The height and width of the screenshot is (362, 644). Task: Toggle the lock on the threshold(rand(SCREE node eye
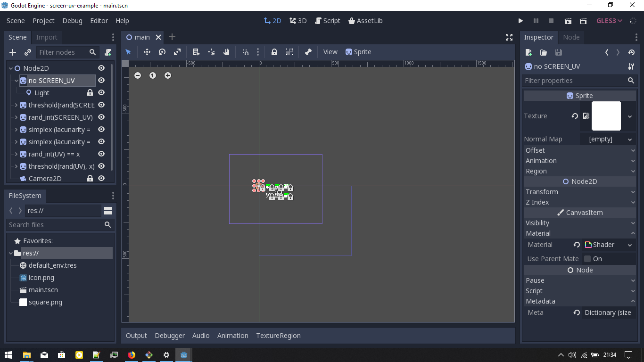coord(101,105)
